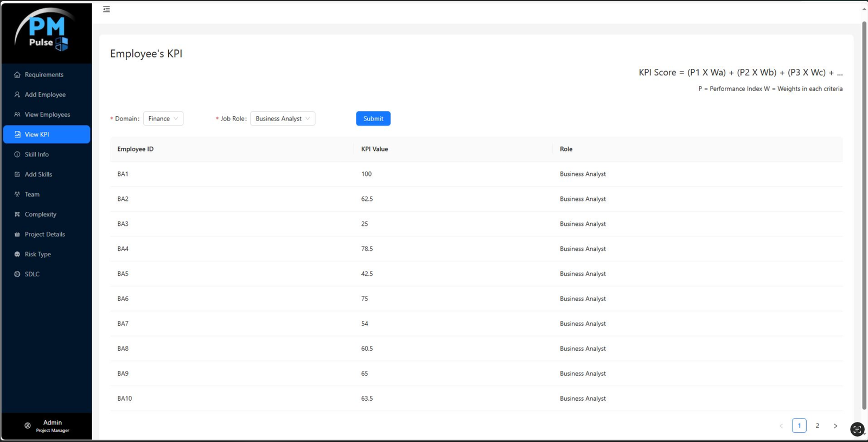Viewport: 868px width, 442px height.
Task: Open the chat widget icon at bottom right
Action: (x=857, y=430)
